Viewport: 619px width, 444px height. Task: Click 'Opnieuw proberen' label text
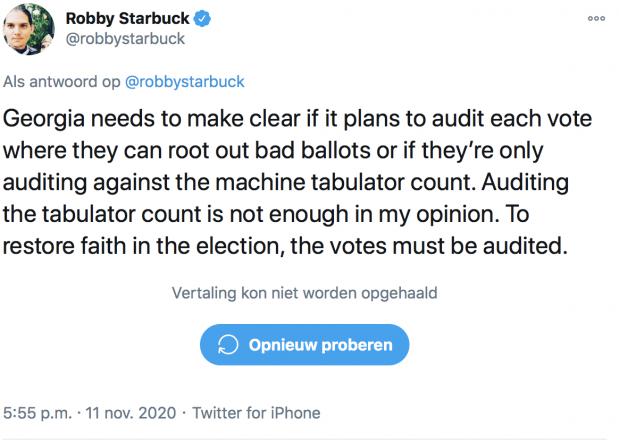[x=320, y=345]
